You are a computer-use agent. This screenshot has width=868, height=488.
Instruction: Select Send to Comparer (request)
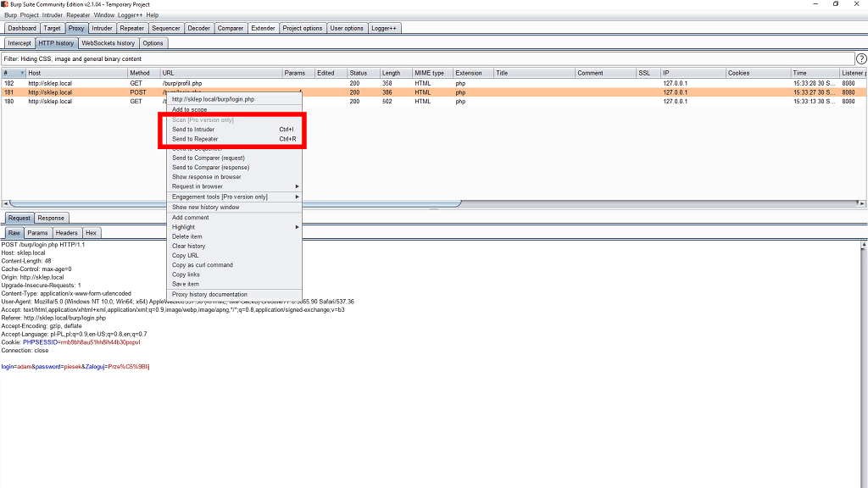click(235, 158)
